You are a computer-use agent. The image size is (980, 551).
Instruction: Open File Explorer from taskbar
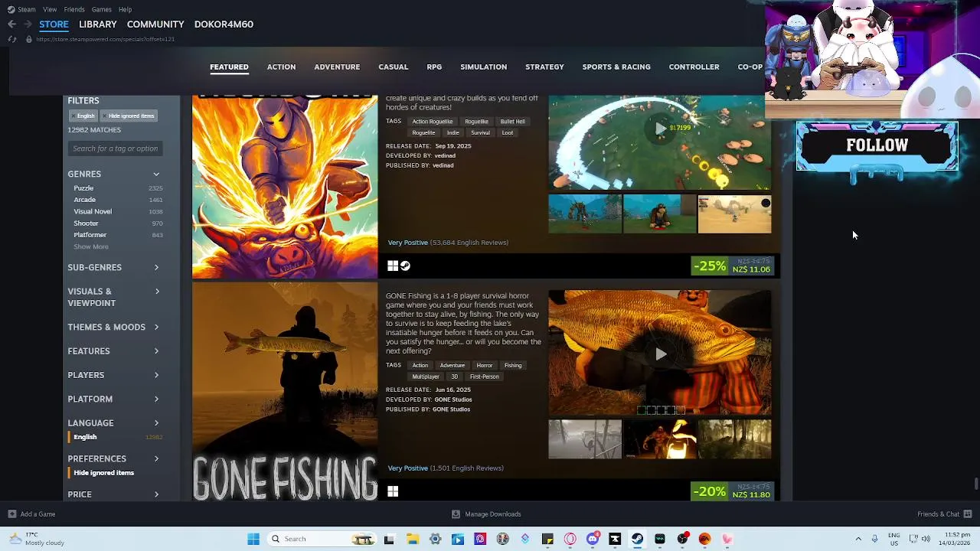point(412,539)
